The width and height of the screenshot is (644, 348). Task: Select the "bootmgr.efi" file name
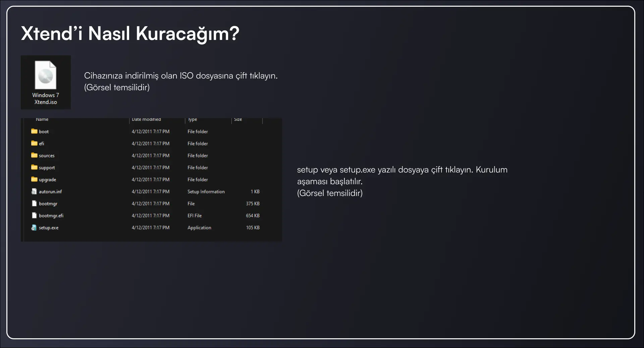(x=51, y=216)
